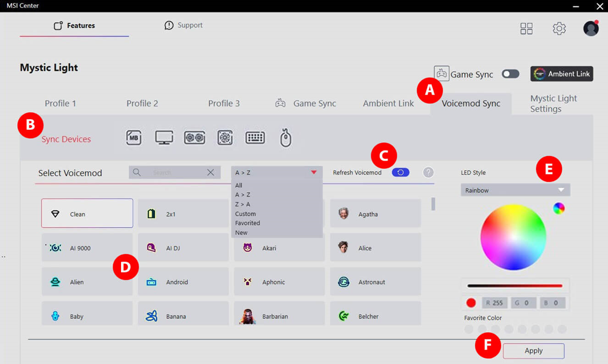
Task: Choose the Alien voice
Action: click(x=87, y=282)
